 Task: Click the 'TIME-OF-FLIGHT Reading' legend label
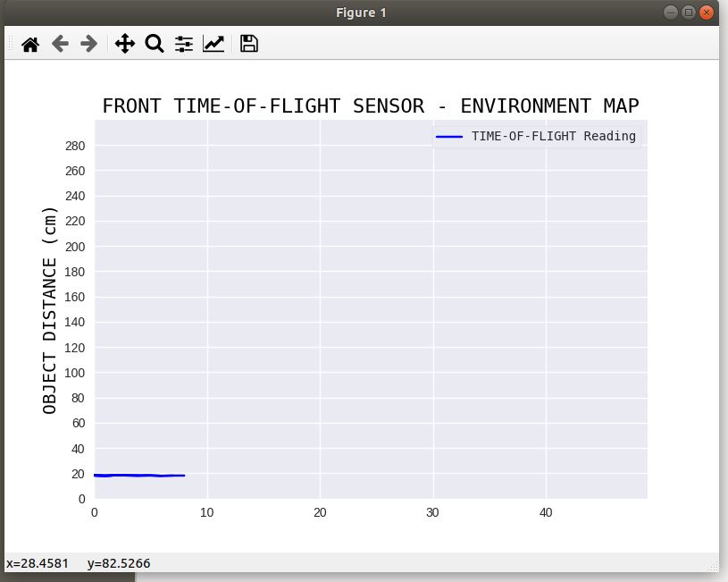click(x=554, y=136)
